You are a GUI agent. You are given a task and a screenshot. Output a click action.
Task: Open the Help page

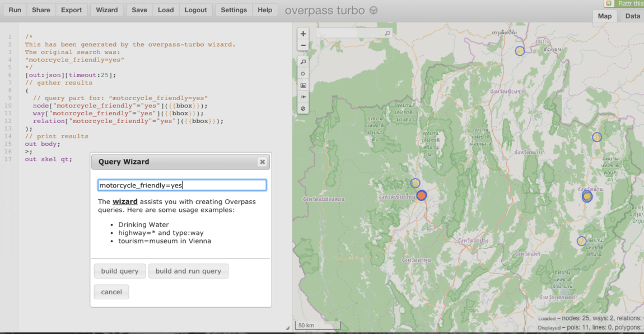click(265, 10)
